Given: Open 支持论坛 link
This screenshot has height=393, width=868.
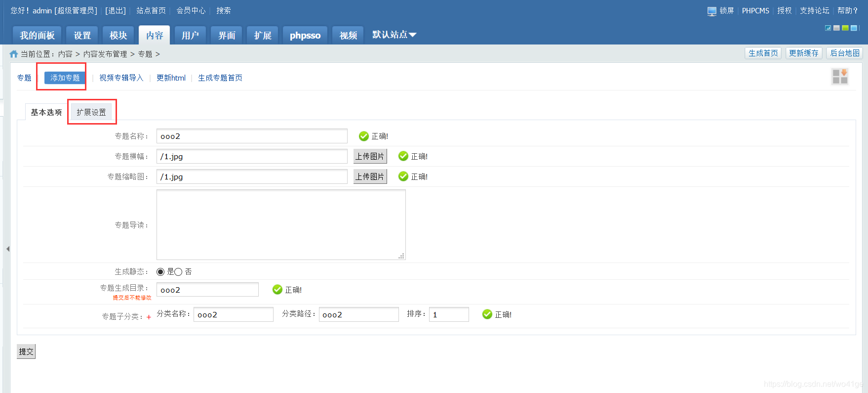Looking at the screenshot, I should click(x=815, y=10).
